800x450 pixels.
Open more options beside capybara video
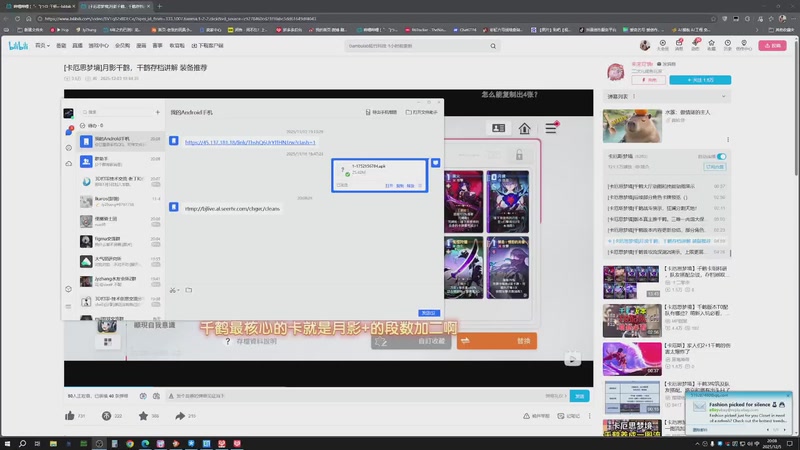click(x=728, y=139)
